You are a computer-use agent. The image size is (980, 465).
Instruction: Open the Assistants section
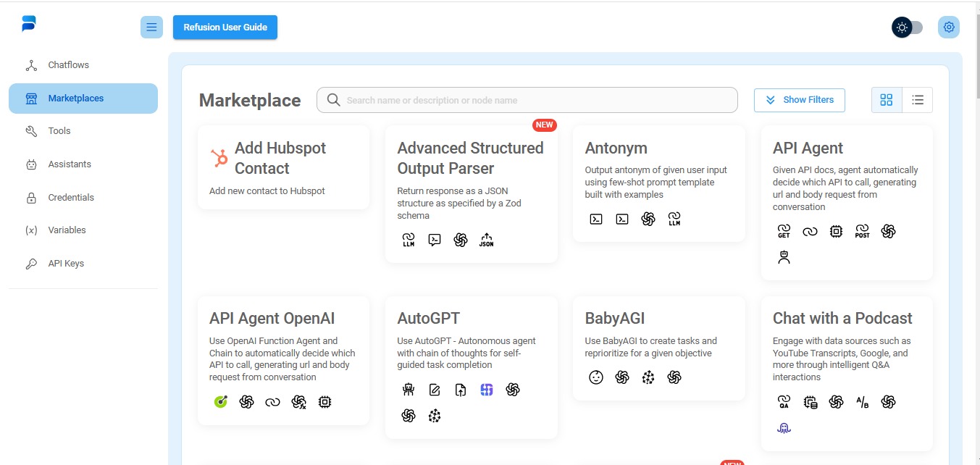pyautogui.click(x=70, y=164)
